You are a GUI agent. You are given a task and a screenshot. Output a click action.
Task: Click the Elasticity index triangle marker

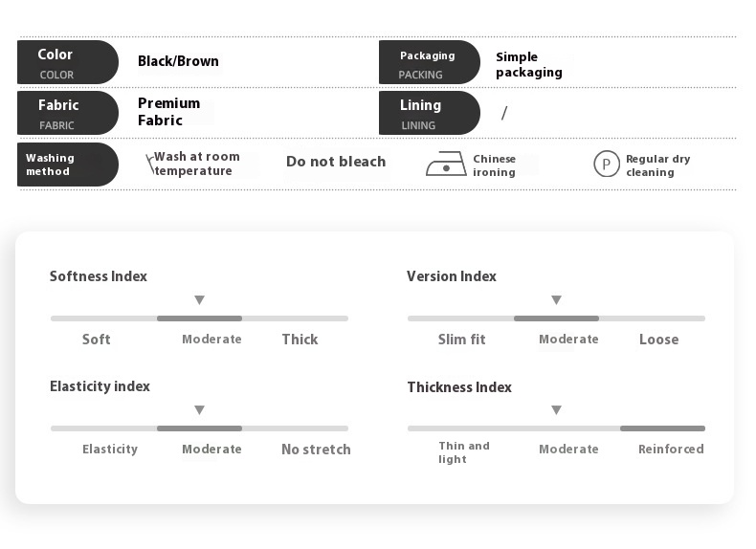coord(199,410)
